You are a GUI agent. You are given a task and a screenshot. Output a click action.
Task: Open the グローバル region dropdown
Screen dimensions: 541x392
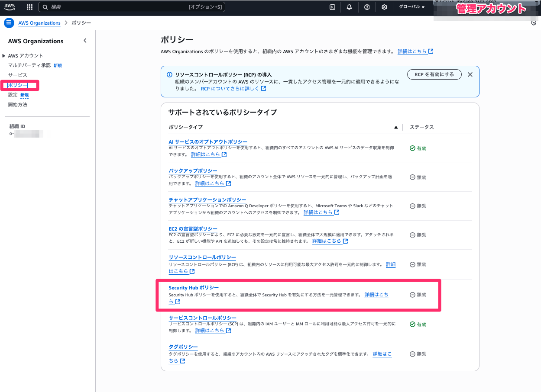click(x=411, y=7)
